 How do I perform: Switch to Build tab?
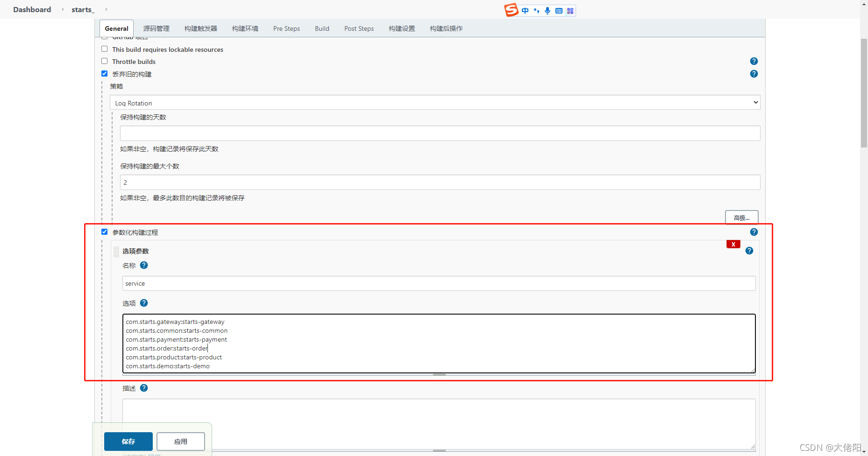(x=322, y=28)
